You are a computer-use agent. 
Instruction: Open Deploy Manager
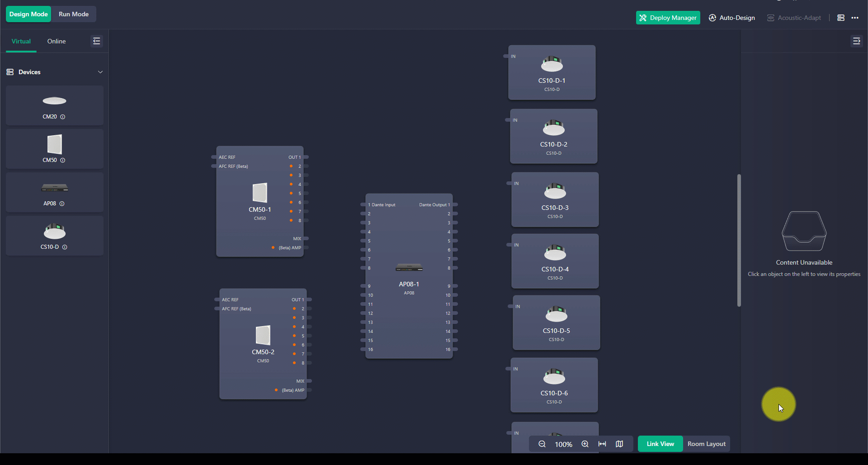(x=668, y=18)
